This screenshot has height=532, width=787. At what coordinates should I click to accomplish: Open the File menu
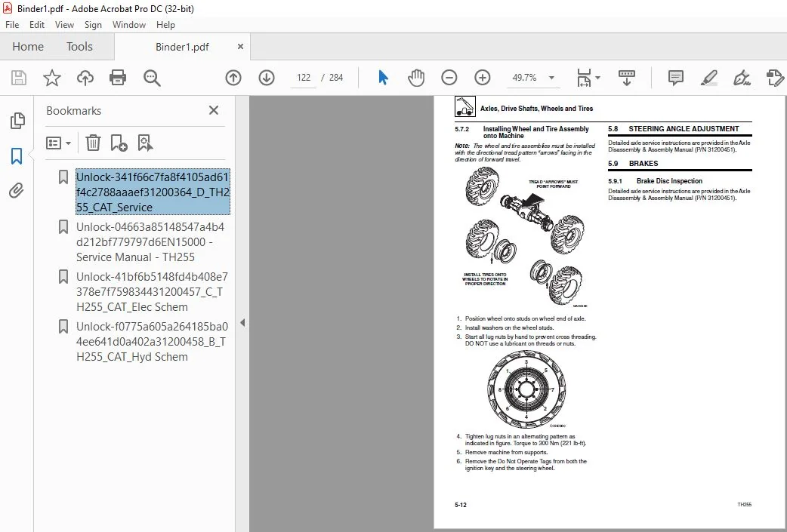[x=12, y=25]
